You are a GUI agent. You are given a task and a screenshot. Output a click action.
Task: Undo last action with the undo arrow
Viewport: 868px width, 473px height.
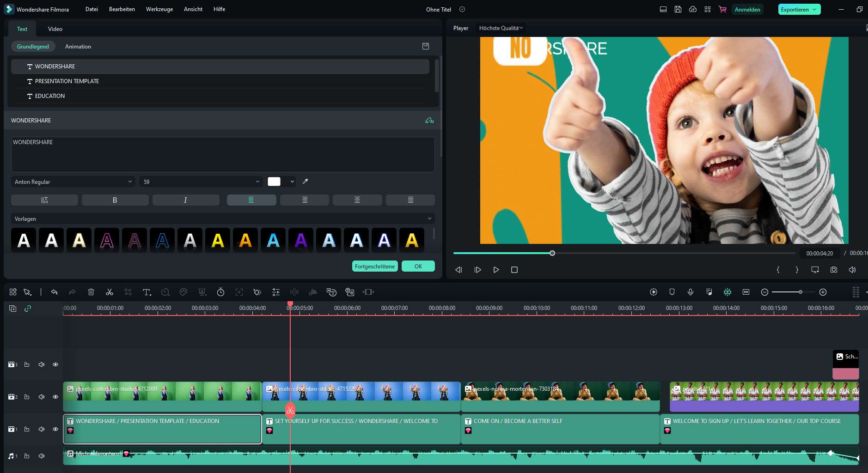54,292
